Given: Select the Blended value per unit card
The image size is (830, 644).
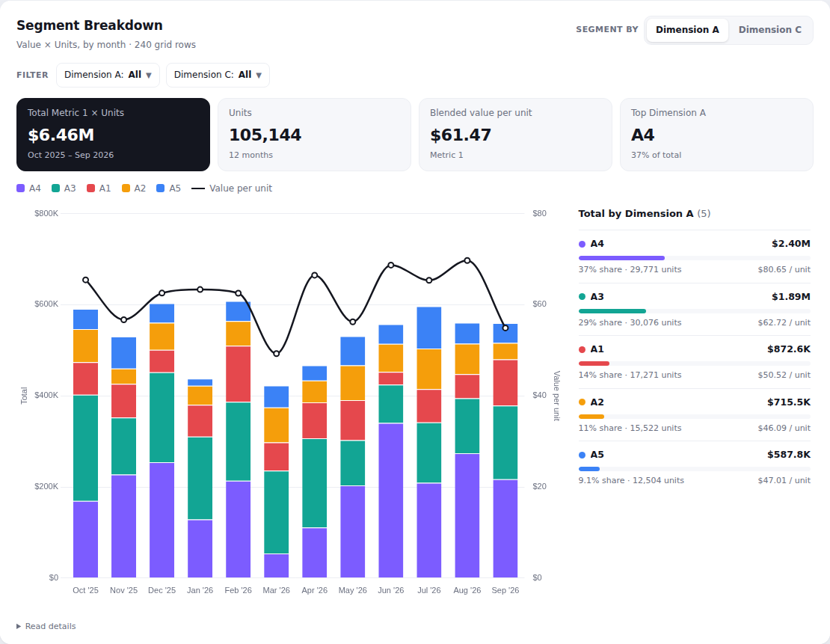Looking at the screenshot, I should coord(516,135).
